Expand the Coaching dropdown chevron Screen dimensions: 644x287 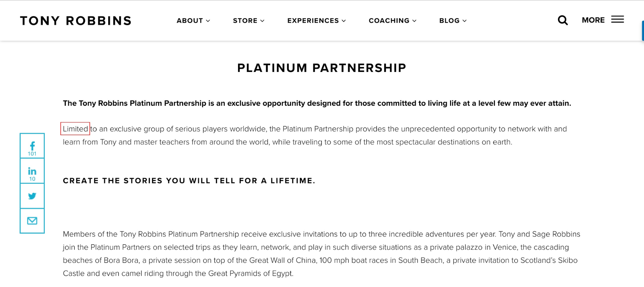tap(414, 21)
